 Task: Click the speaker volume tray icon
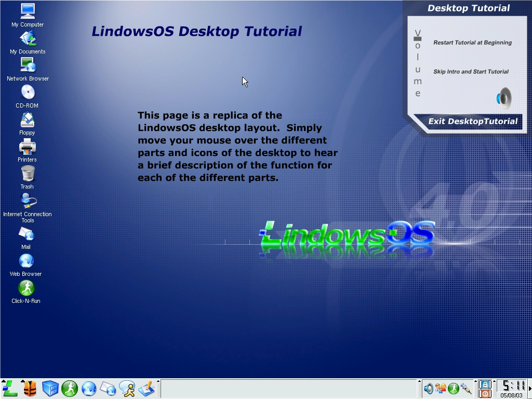[428, 389]
